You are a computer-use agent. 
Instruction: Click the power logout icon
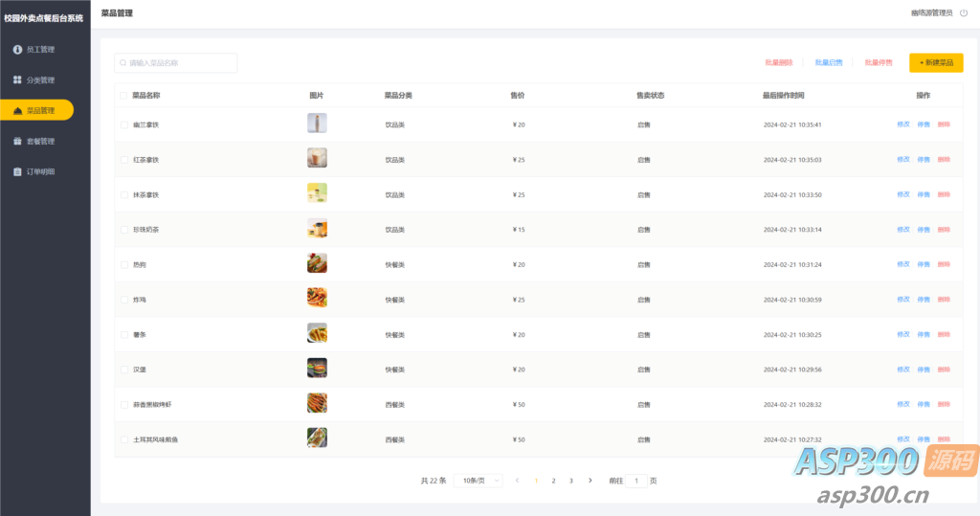964,13
